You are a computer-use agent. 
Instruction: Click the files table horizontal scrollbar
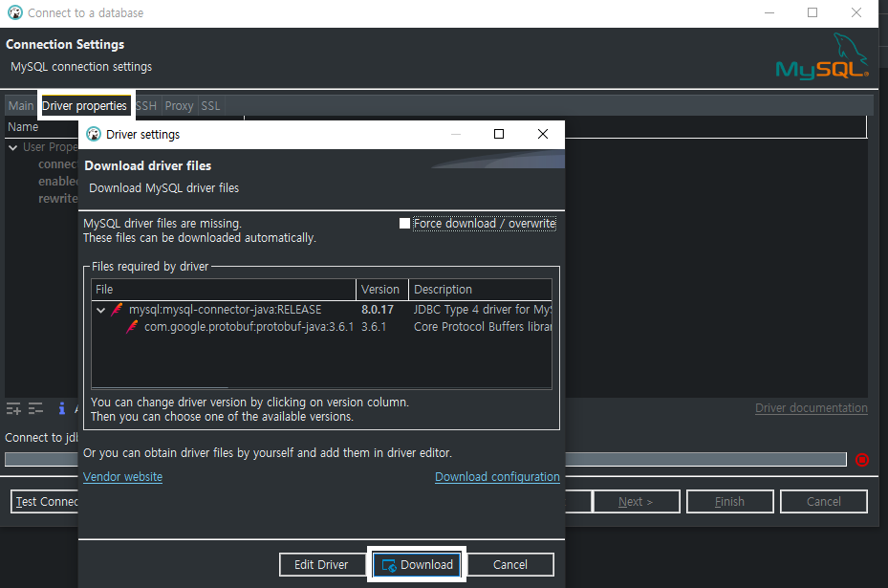(160, 387)
